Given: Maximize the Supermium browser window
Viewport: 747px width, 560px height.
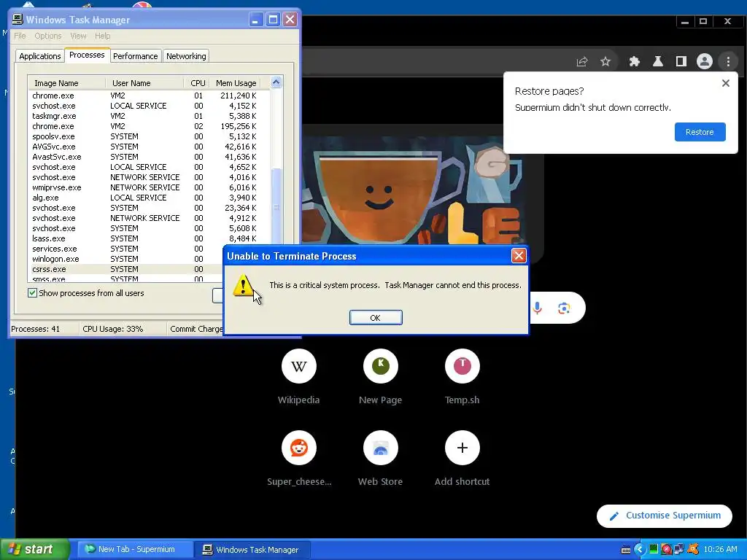Looking at the screenshot, I should click(x=703, y=21).
